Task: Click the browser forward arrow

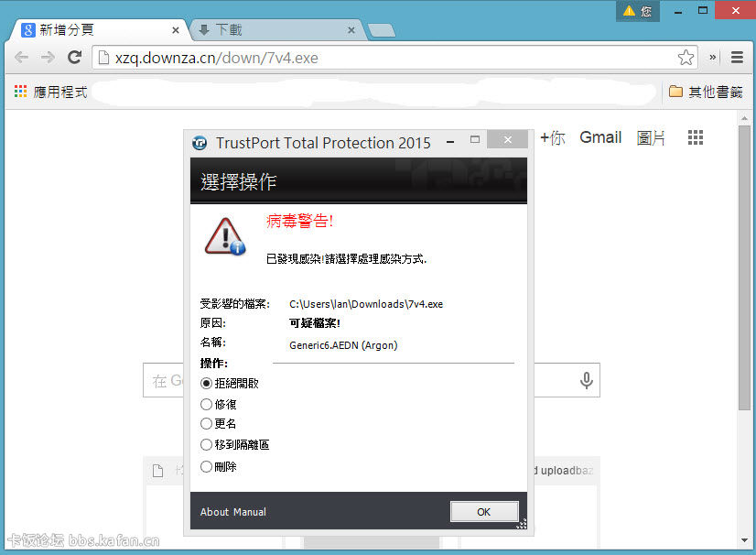Action: click(x=48, y=58)
